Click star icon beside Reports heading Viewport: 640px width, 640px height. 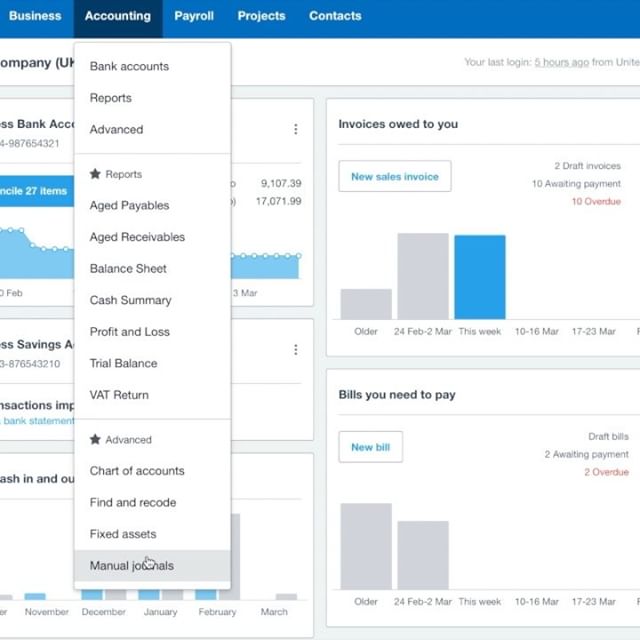point(95,174)
